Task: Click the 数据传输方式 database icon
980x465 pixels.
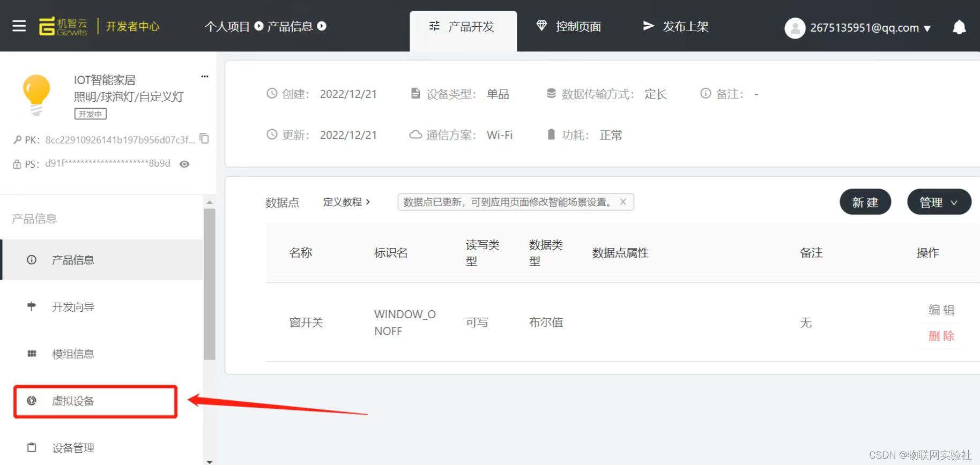Action: [x=551, y=93]
